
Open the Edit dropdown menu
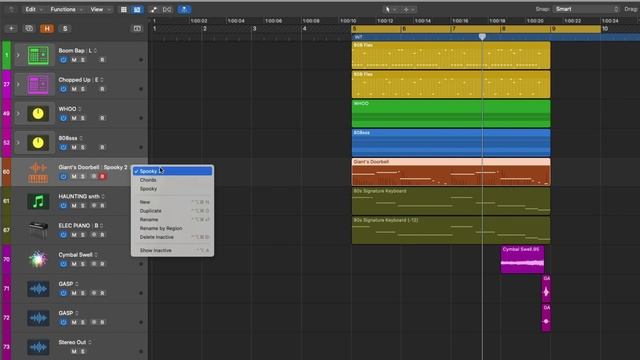(33, 9)
